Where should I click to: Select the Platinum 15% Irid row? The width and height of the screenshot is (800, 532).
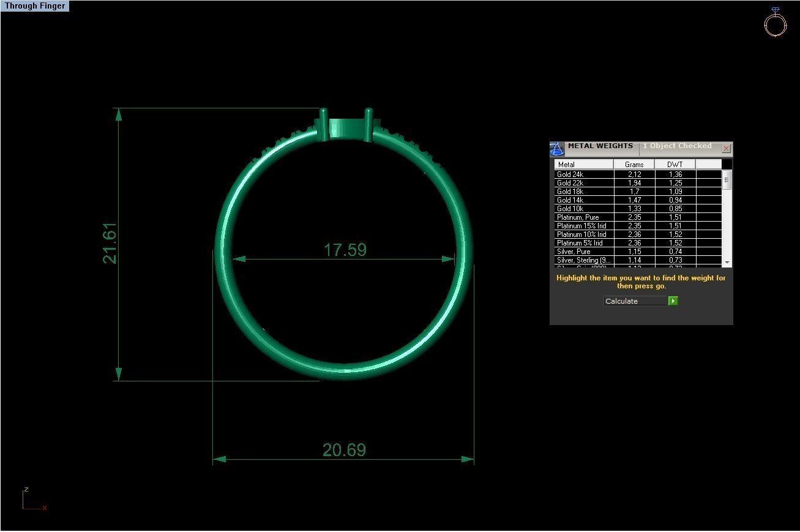tap(638, 226)
